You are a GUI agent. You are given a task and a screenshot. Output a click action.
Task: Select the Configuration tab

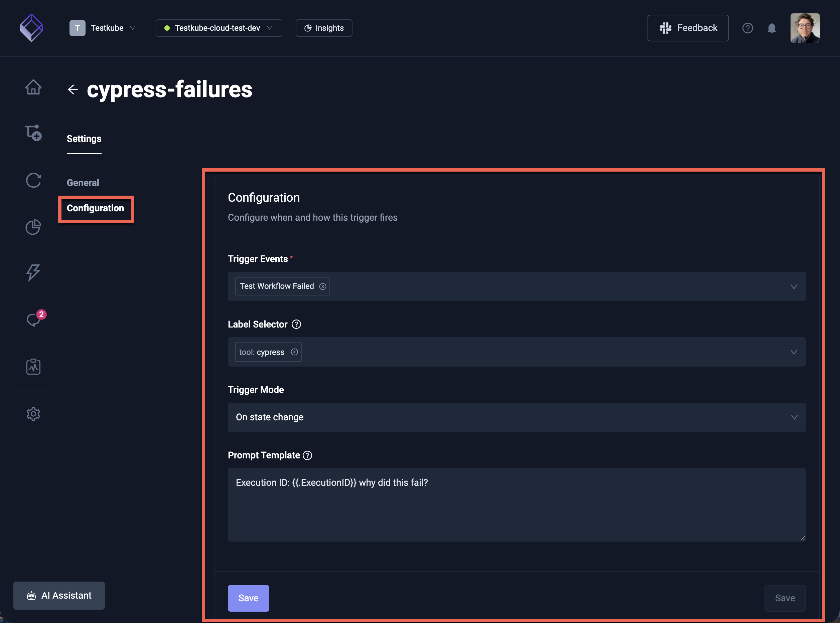(x=96, y=208)
